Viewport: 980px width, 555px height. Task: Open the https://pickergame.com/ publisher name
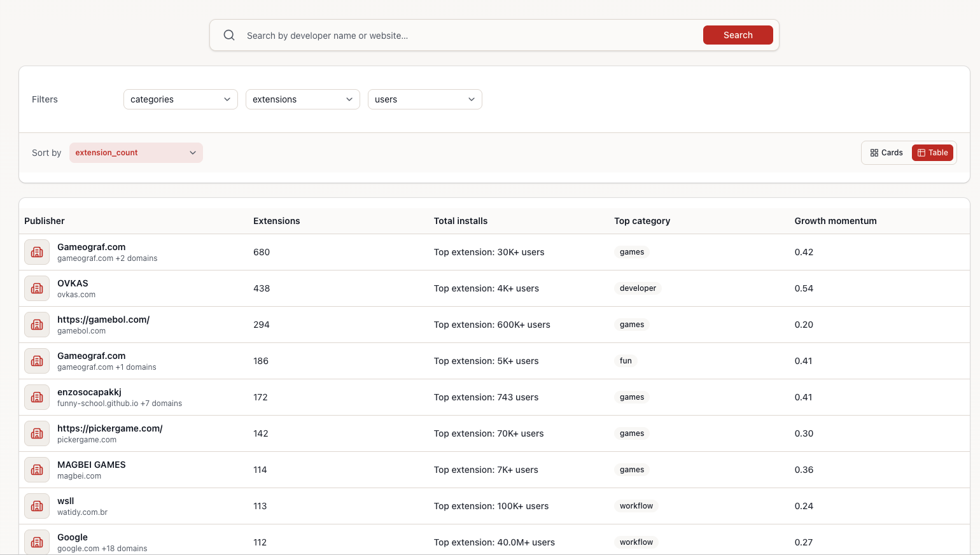(x=110, y=428)
